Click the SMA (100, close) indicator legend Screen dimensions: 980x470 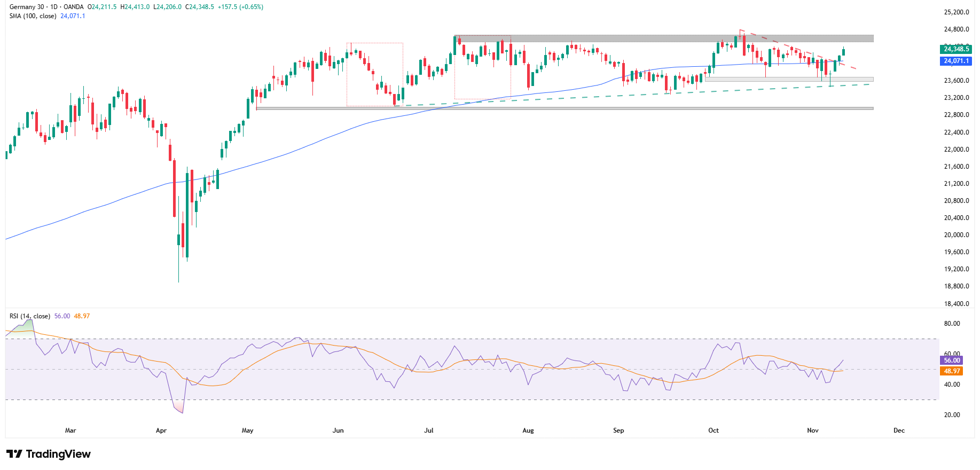(x=33, y=16)
